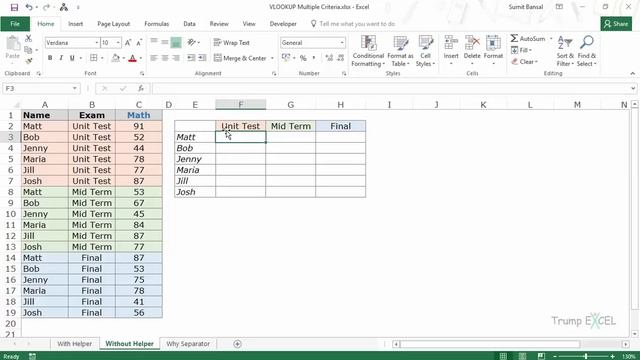Click the Decrease Decimal icon
The height and width of the screenshot is (360, 640).
[341, 58]
